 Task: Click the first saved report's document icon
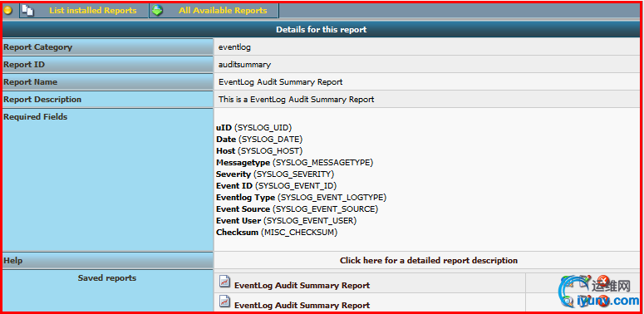point(224,282)
